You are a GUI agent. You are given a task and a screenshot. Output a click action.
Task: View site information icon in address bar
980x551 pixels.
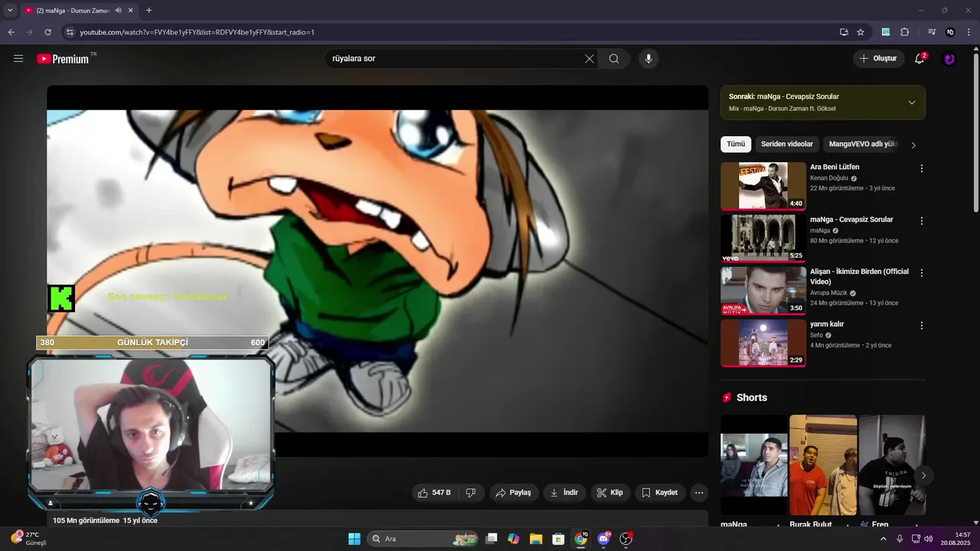70,32
